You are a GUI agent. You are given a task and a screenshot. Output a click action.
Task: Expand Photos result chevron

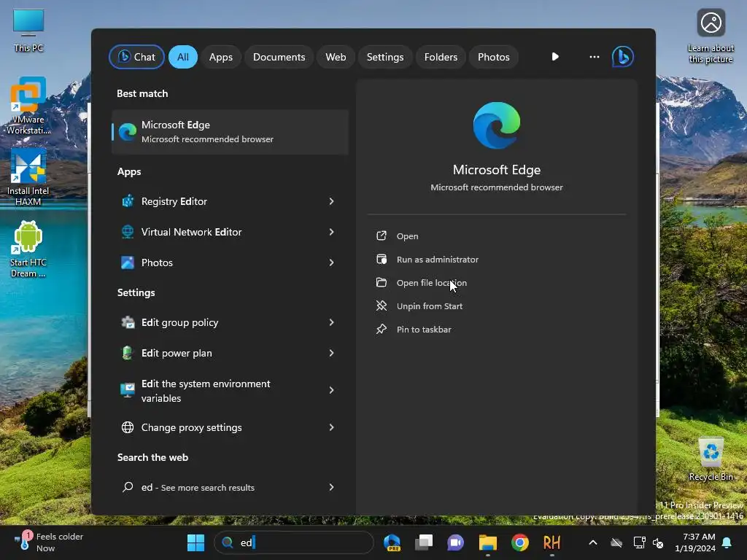click(x=332, y=262)
